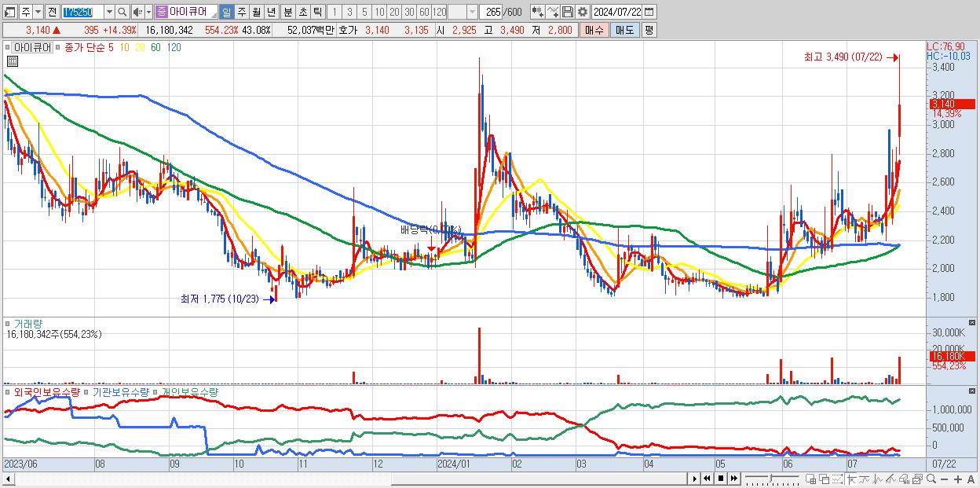The height and width of the screenshot is (488, 980).
Task: Click the 매수 buy button
Action: pos(594,30)
